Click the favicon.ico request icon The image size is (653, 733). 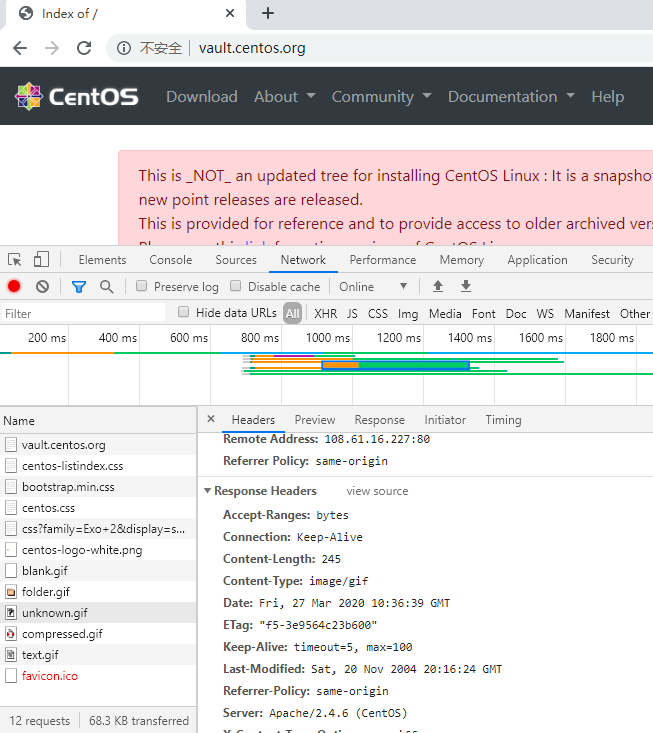pos(11,676)
